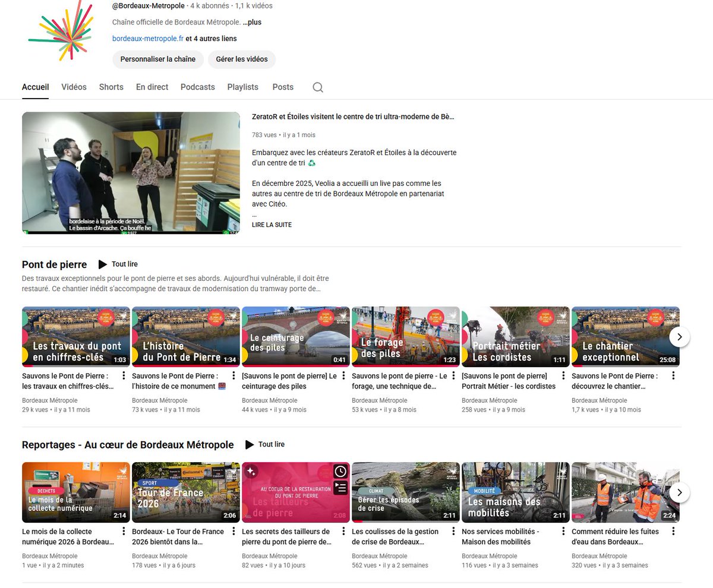Click Personnaliser la chaîne button
Image resolution: width=713 pixels, height=588 pixels.
158,59
